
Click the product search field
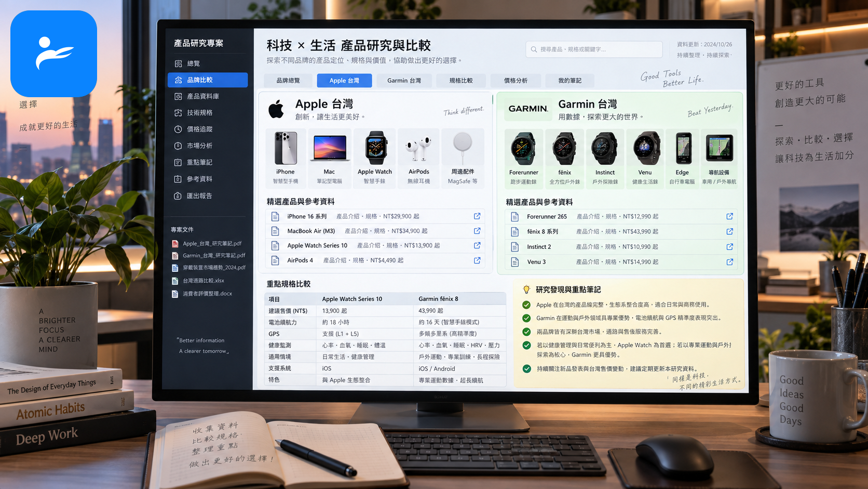coord(594,49)
